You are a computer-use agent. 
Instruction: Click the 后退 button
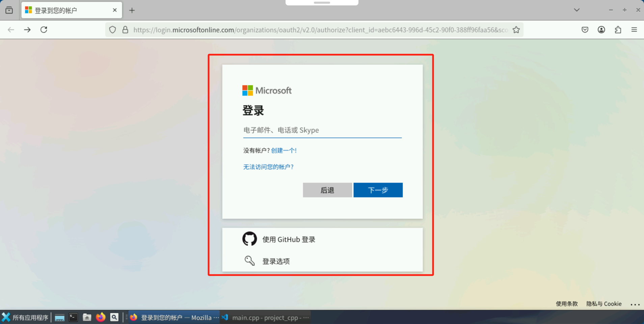(x=327, y=190)
